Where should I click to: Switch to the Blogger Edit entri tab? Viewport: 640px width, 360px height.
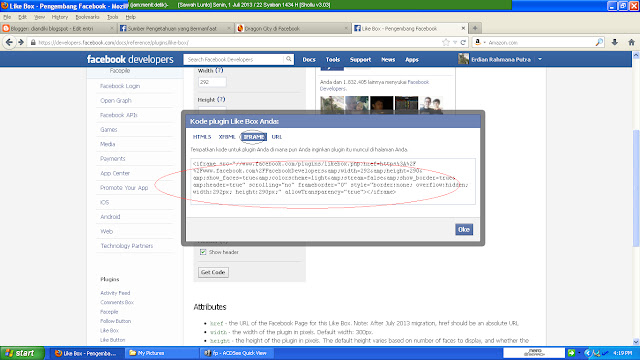pyautogui.click(x=58, y=28)
